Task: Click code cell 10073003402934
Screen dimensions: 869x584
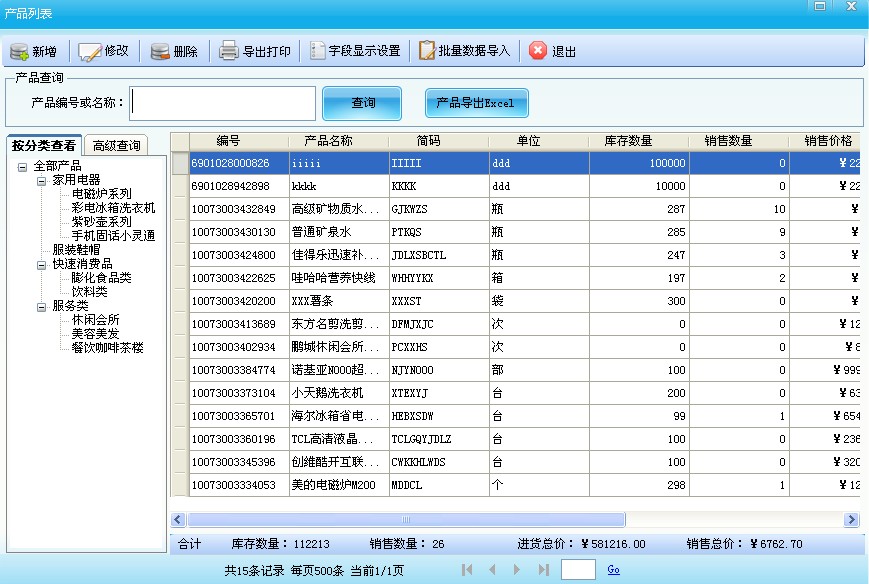Action: pos(239,347)
